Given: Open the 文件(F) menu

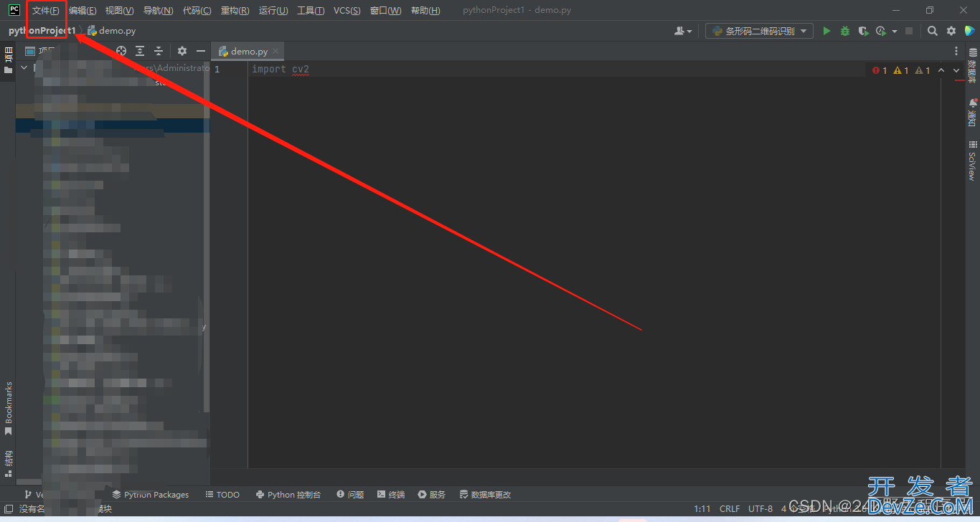Looking at the screenshot, I should point(46,11).
